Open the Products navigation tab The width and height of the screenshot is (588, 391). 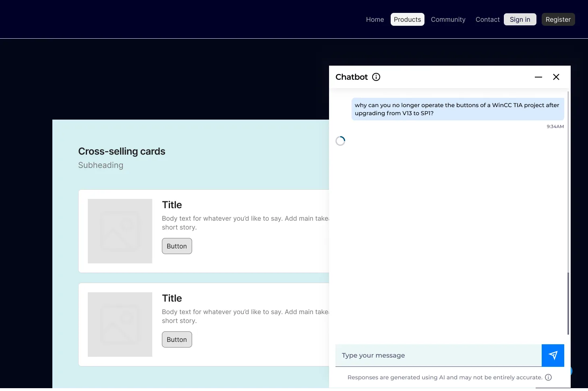(x=408, y=19)
